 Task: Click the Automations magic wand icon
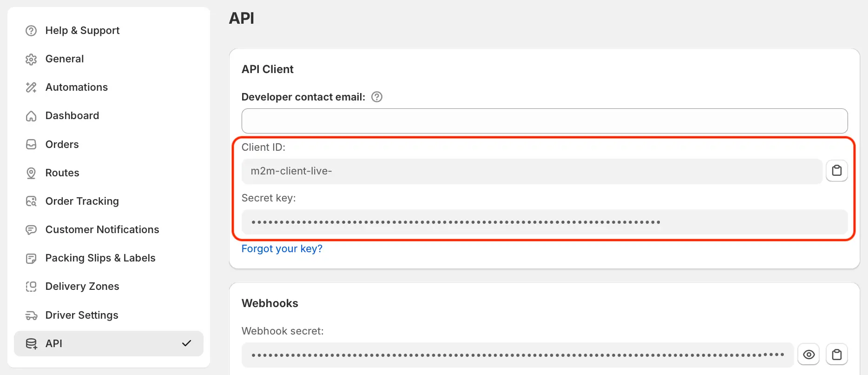[x=31, y=87]
